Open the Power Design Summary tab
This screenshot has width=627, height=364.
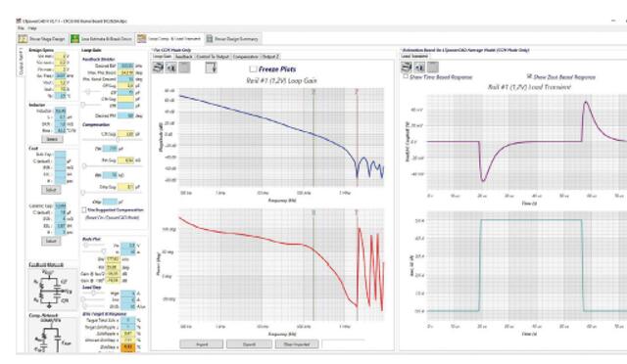pos(233,39)
